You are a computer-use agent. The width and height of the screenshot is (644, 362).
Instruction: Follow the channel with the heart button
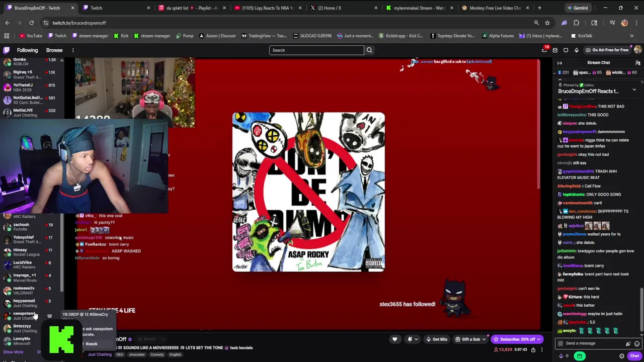tap(394, 339)
